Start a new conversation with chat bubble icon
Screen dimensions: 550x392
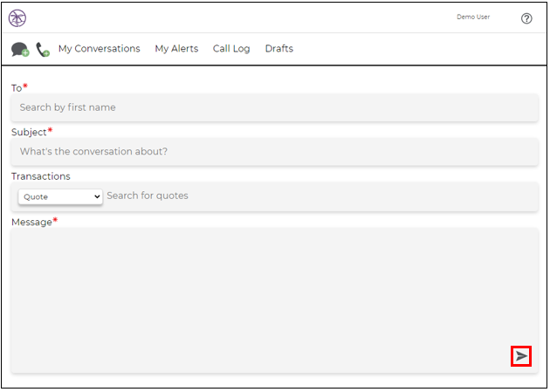[20, 50]
